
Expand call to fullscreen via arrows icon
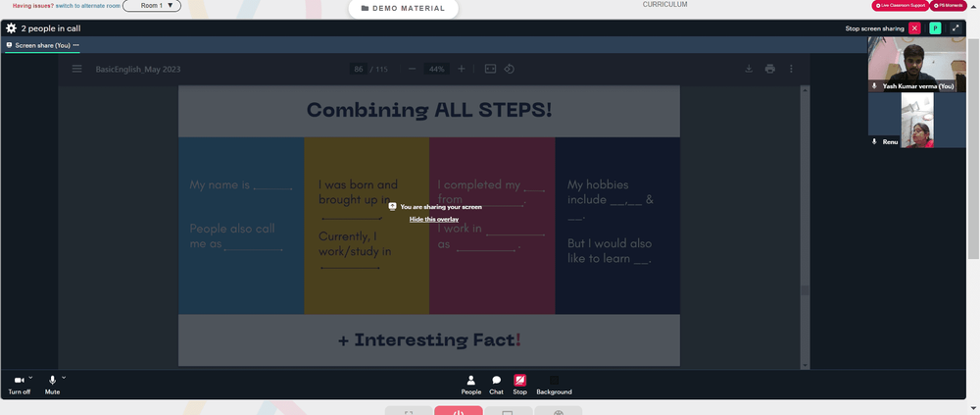click(955, 28)
